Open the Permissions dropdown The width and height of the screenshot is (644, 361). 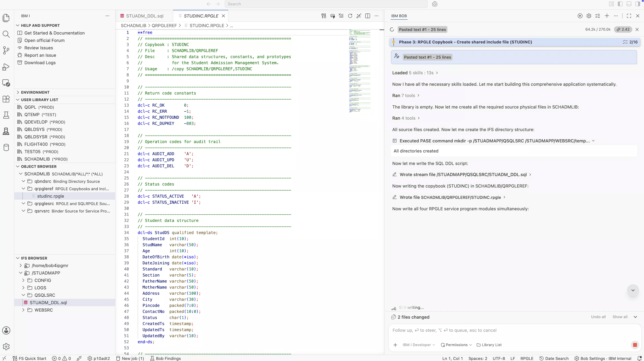point(456,345)
